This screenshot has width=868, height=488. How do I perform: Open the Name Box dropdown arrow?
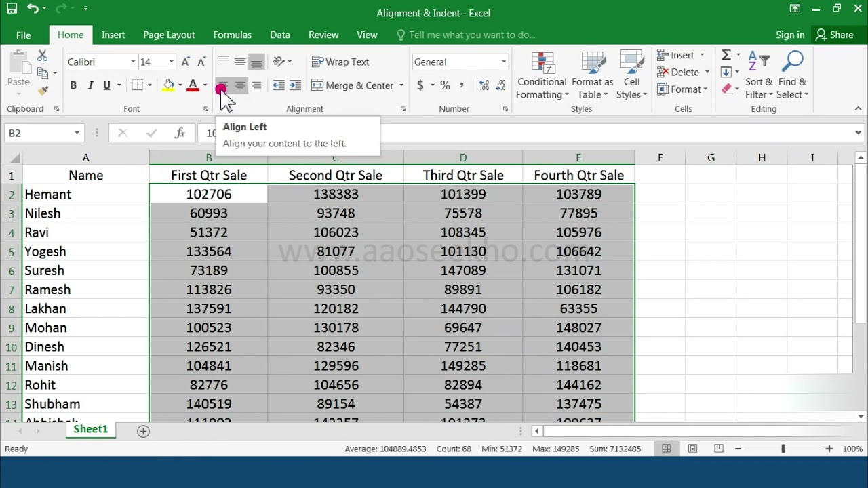coord(77,133)
